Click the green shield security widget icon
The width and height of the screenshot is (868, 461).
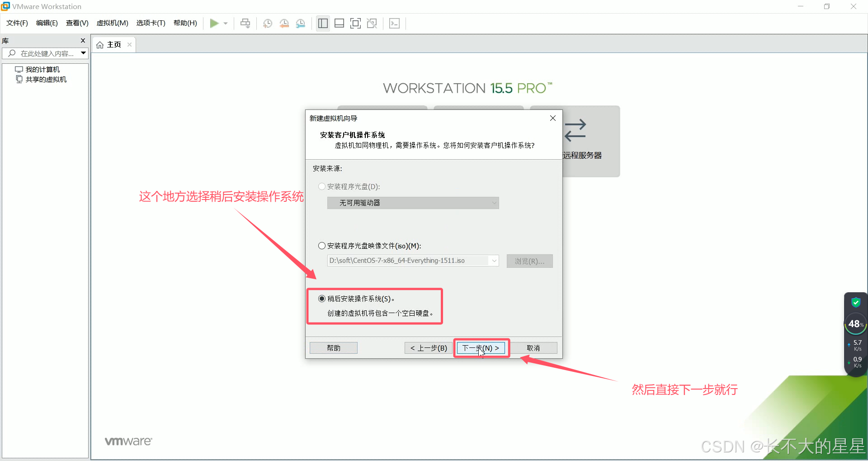(855, 302)
